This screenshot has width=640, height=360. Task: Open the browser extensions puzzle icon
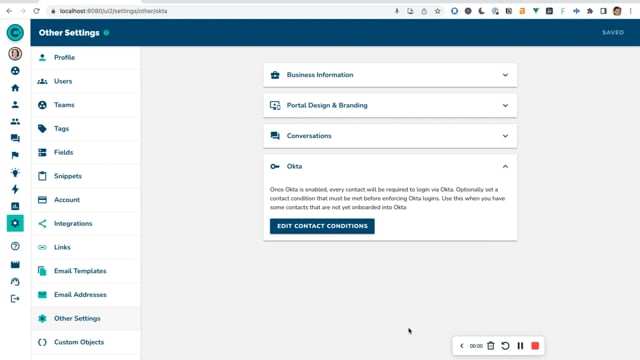(x=590, y=11)
